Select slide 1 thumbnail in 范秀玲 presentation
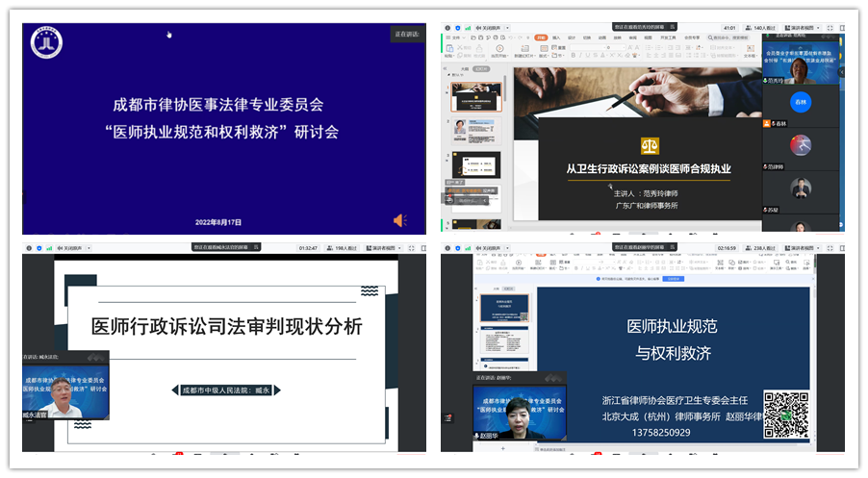 [x=476, y=97]
